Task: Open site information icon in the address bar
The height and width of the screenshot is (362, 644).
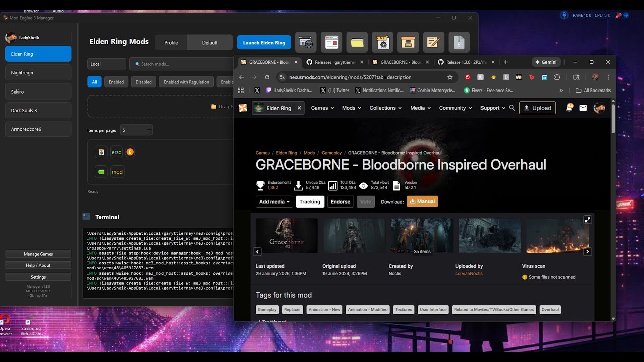Action: pyautogui.click(x=282, y=77)
